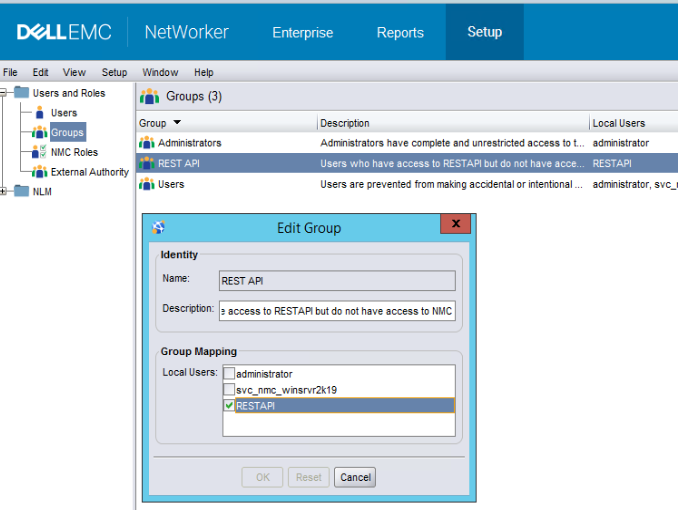Click the Groups (3) header icon

point(150,96)
